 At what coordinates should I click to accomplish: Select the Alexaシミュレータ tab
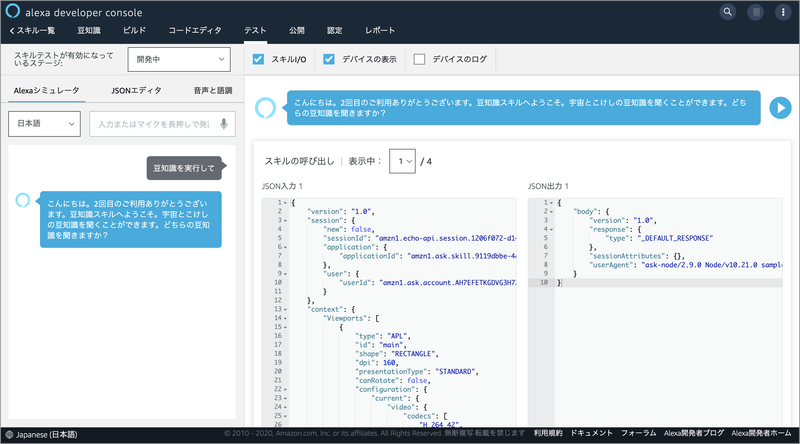point(46,90)
